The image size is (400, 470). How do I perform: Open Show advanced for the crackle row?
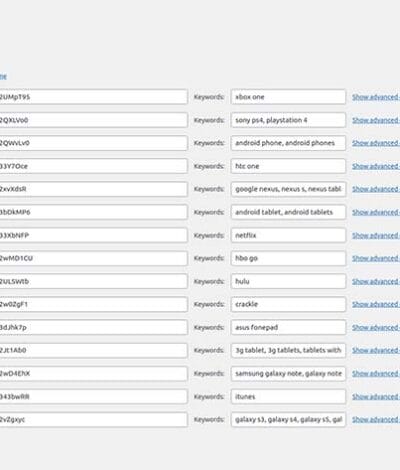[x=376, y=304]
